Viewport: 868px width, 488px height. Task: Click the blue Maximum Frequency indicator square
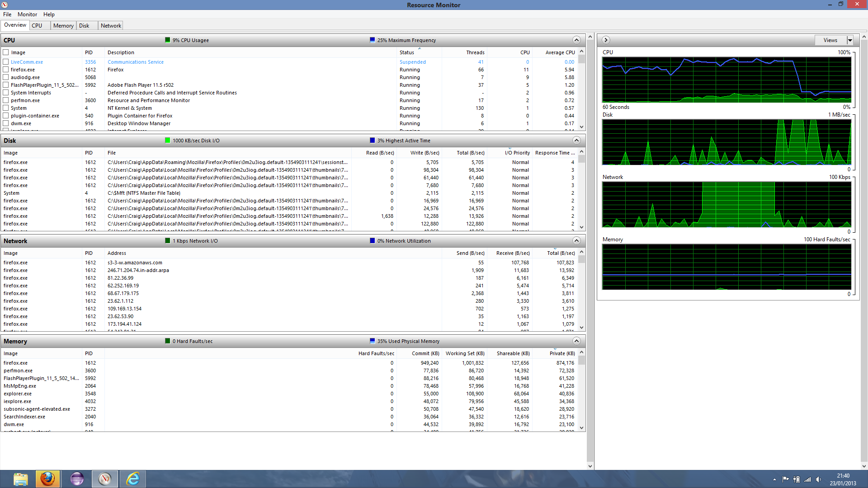372,40
